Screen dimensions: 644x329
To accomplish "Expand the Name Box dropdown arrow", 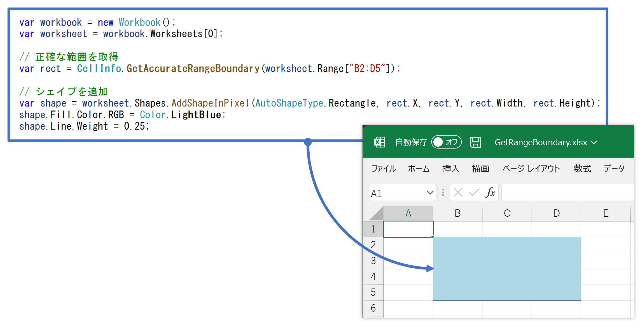I will click(430, 193).
